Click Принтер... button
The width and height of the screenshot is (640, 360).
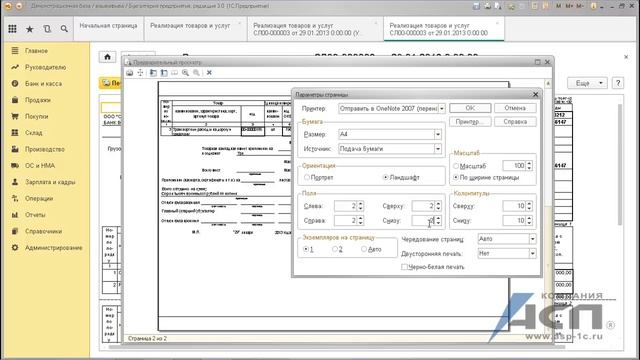[x=470, y=122]
